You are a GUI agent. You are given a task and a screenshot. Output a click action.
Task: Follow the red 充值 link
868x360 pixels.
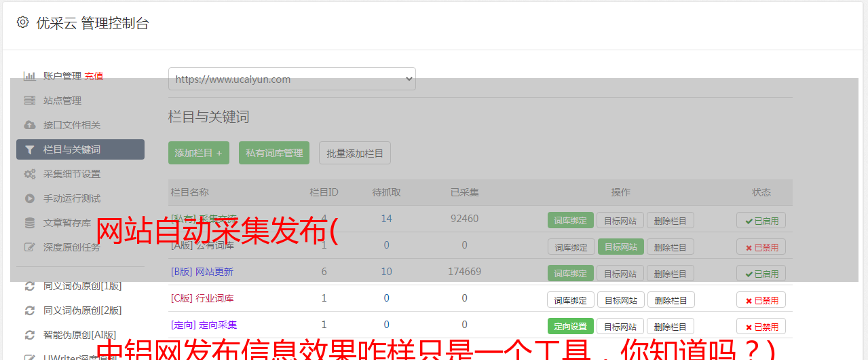94,76
